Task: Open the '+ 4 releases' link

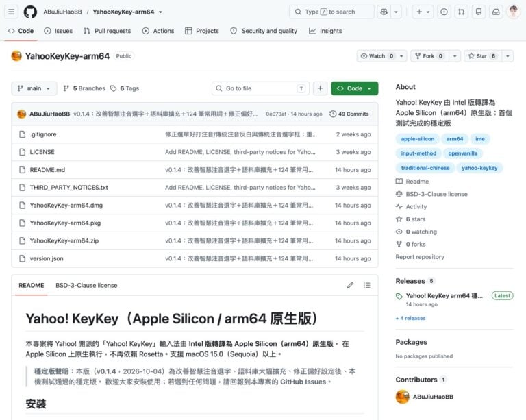Action: (x=411, y=318)
